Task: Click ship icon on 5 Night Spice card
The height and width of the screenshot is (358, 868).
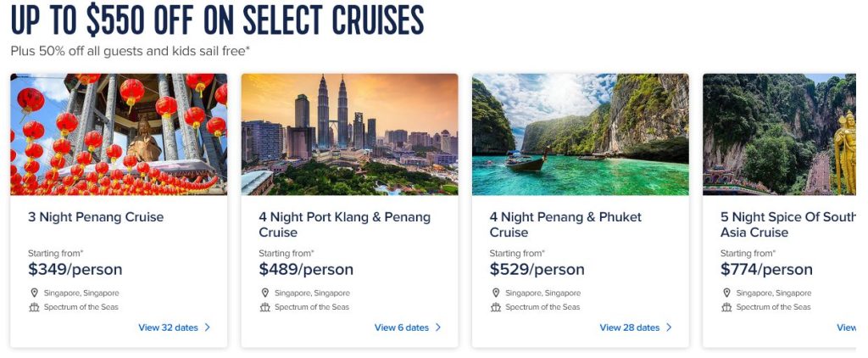Action: [x=726, y=307]
